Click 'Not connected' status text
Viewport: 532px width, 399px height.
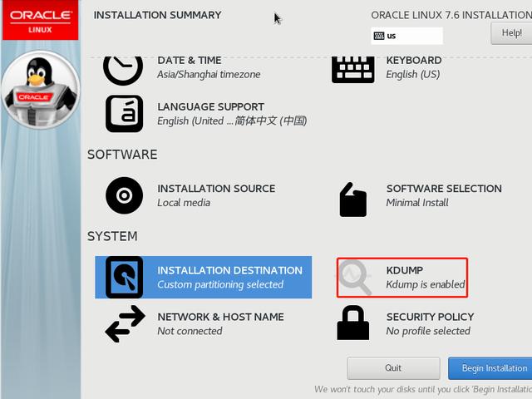(x=190, y=331)
